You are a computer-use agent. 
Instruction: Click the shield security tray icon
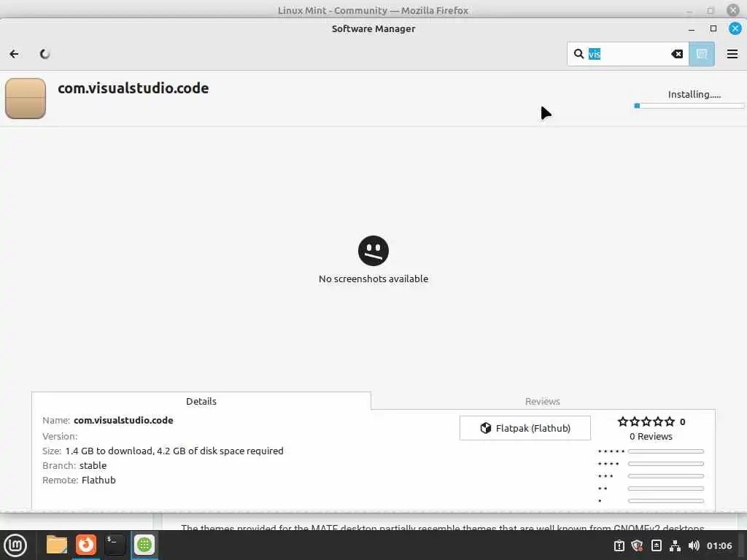637,545
